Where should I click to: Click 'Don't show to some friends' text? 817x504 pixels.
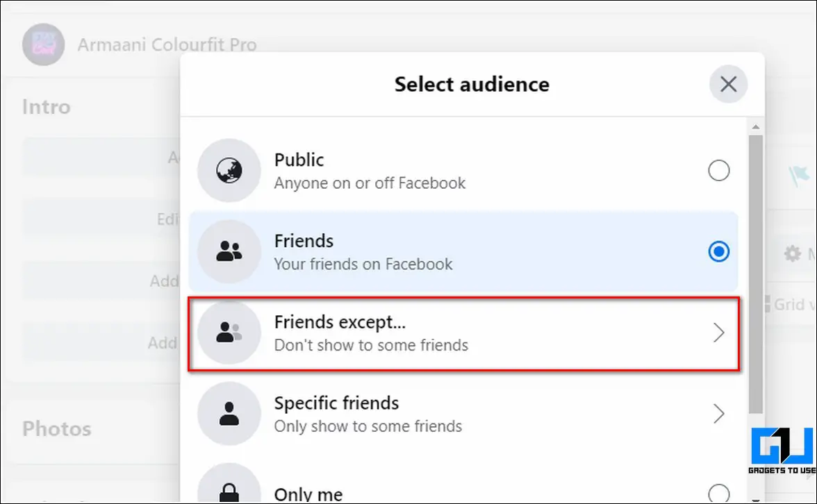[371, 345]
